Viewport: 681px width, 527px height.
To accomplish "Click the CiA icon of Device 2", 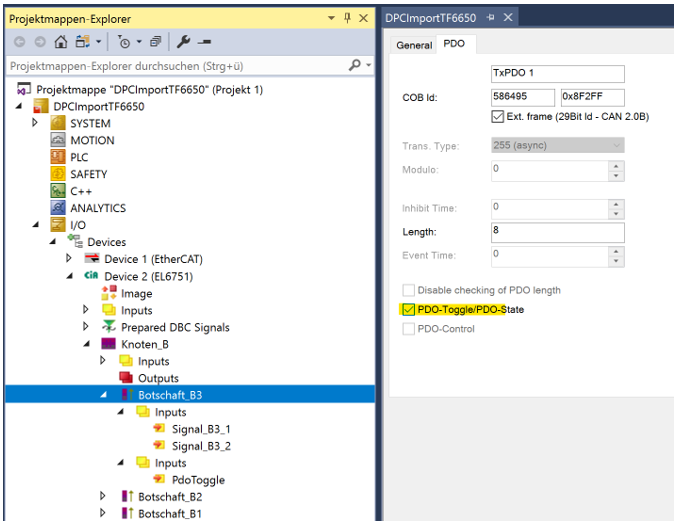I will pos(92,275).
